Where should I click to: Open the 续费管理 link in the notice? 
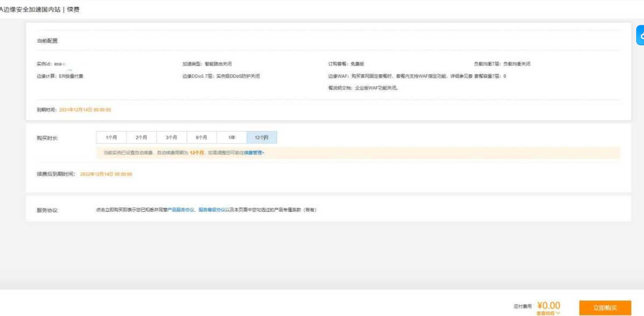(253, 153)
